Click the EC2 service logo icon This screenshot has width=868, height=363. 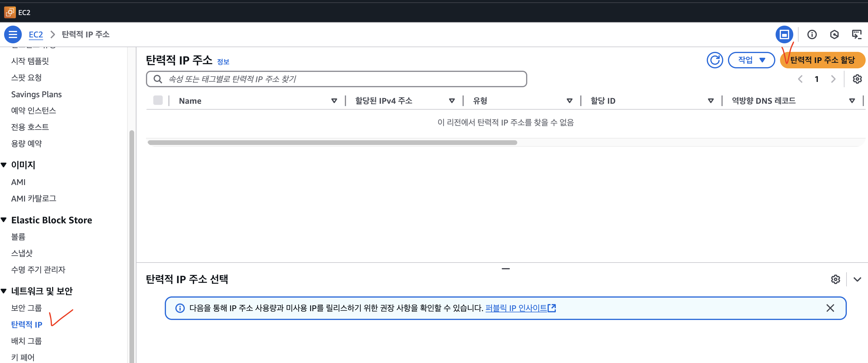(10, 12)
